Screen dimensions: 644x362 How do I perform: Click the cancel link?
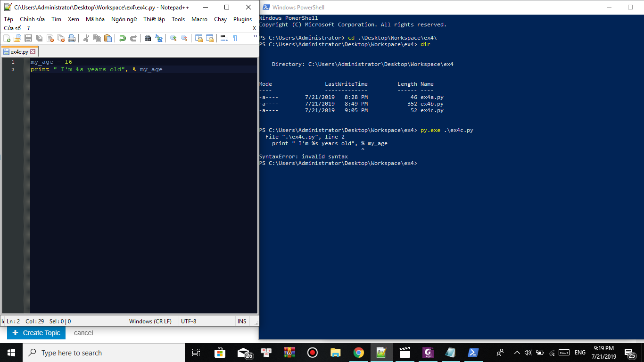pyautogui.click(x=83, y=333)
